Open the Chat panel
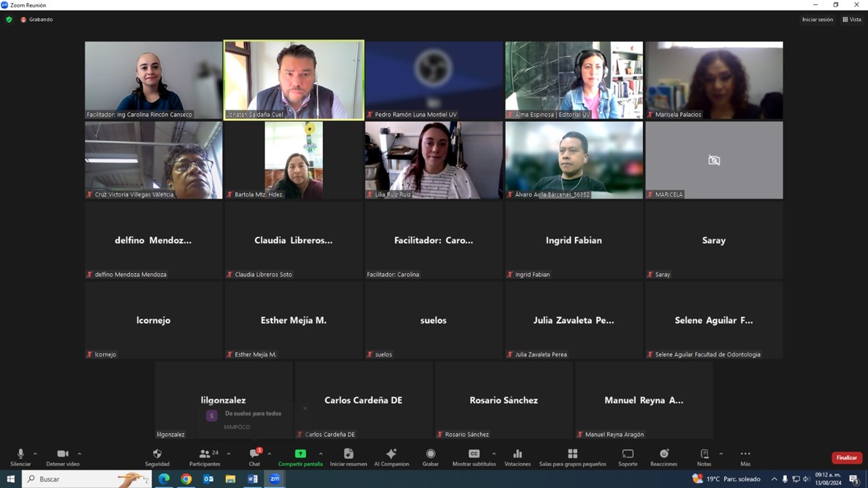The width and height of the screenshot is (868, 488). click(254, 454)
